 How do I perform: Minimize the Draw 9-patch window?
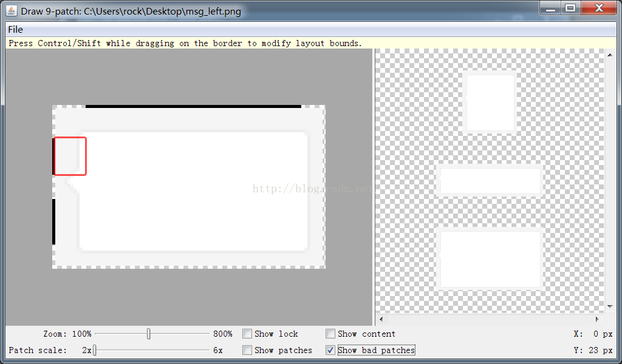550,8
